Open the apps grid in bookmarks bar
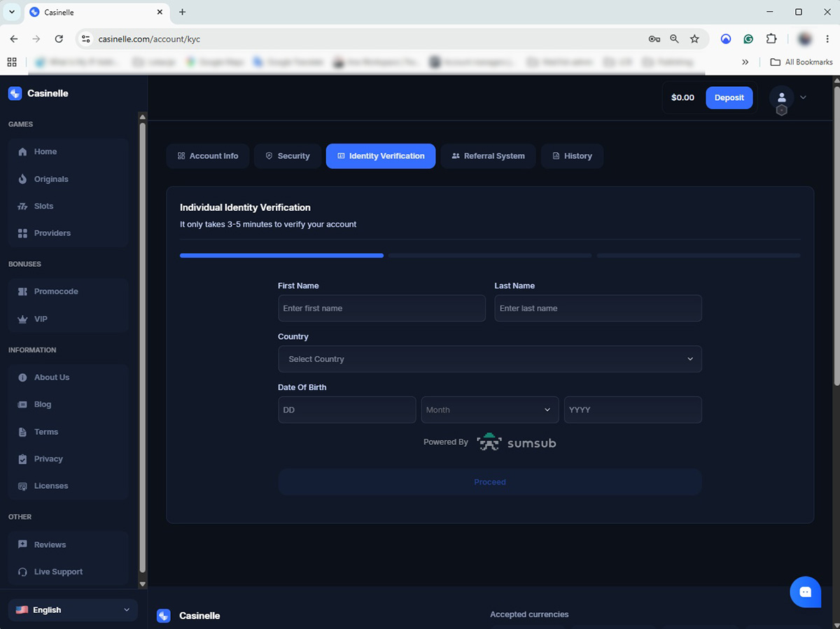 [12, 62]
